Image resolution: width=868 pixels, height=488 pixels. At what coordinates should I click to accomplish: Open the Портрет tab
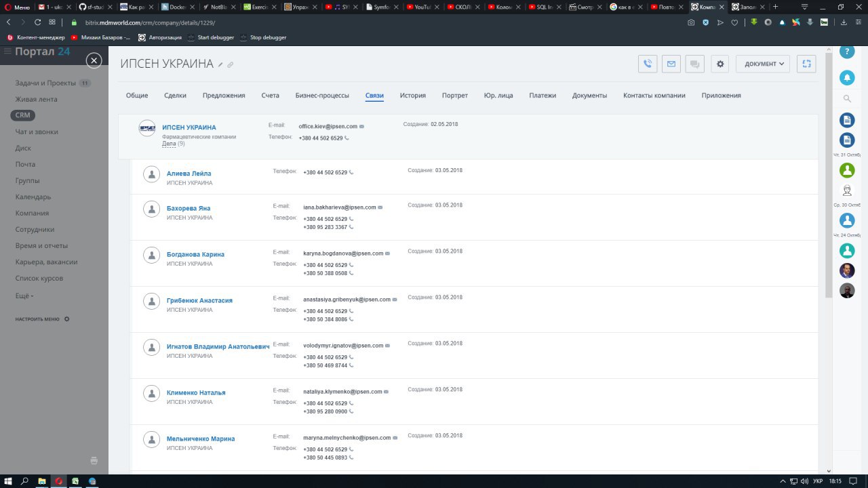[455, 96]
